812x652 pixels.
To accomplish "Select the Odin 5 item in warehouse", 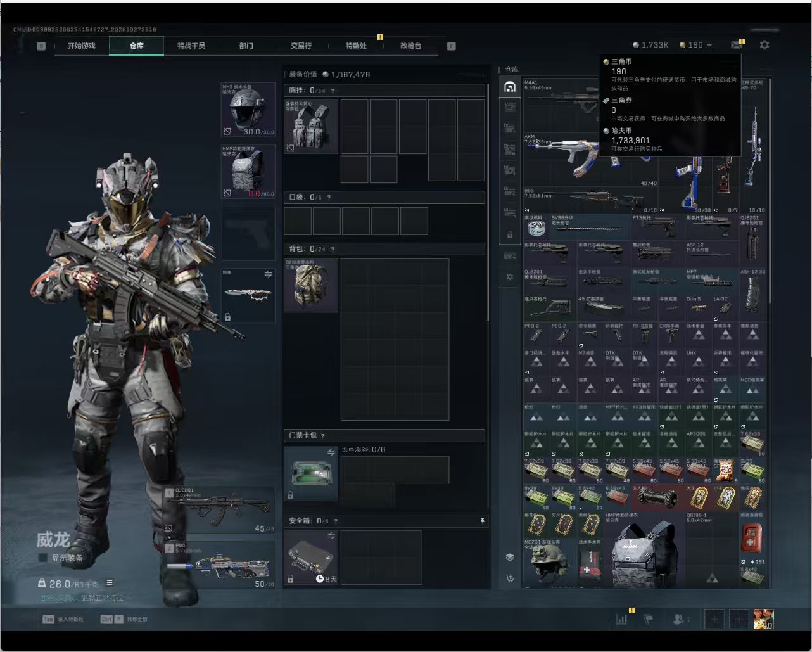I will (x=699, y=307).
